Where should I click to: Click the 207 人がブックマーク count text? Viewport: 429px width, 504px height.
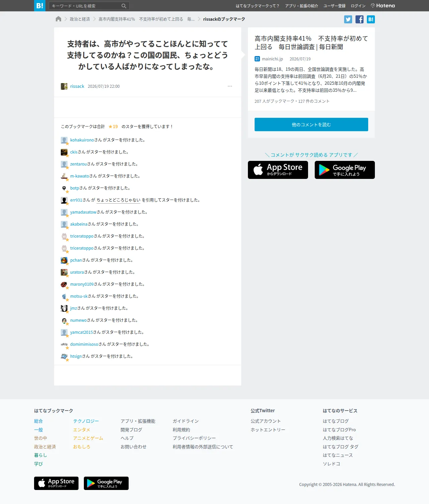pos(274,101)
